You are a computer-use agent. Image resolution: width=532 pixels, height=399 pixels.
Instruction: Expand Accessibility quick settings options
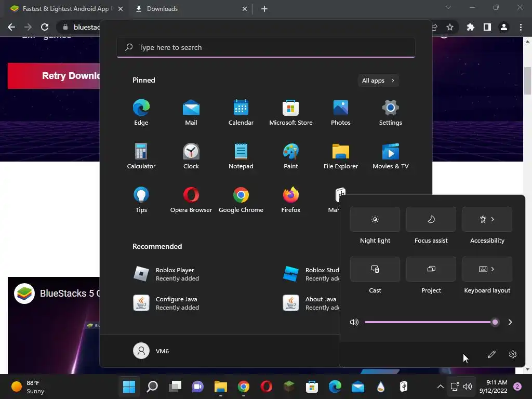(487, 219)
